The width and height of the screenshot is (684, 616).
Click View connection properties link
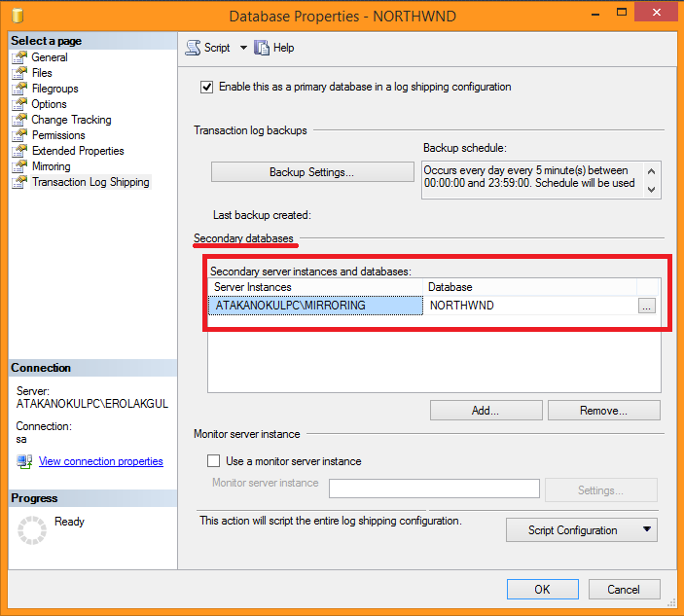click(101, 461)
